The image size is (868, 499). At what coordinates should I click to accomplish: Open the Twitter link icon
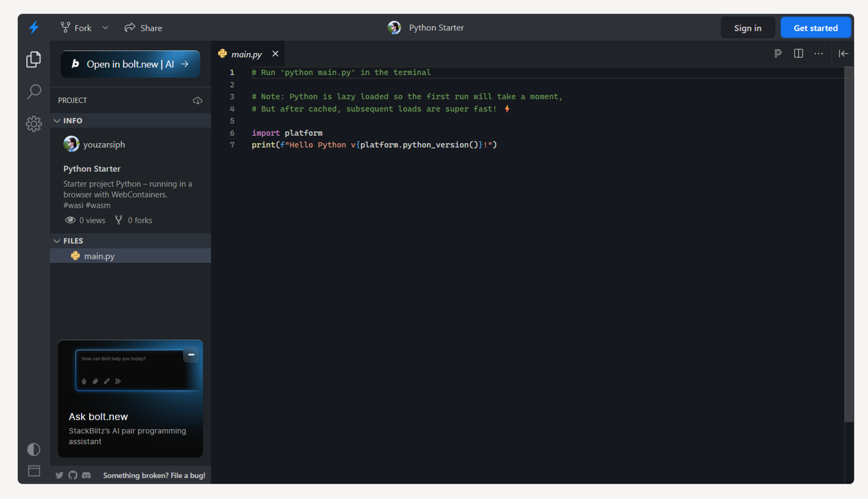click(x=60, y=475)
